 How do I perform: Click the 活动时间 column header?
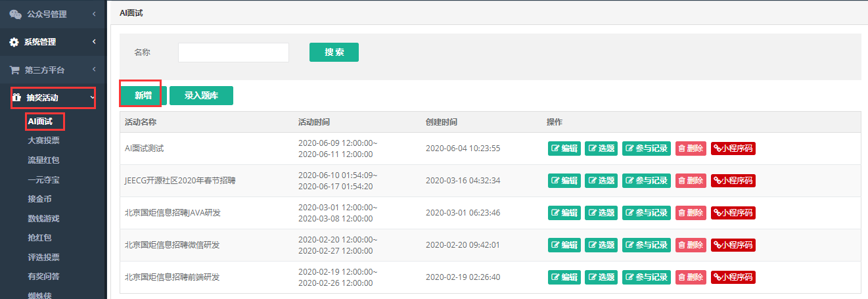tap(314, 122)
